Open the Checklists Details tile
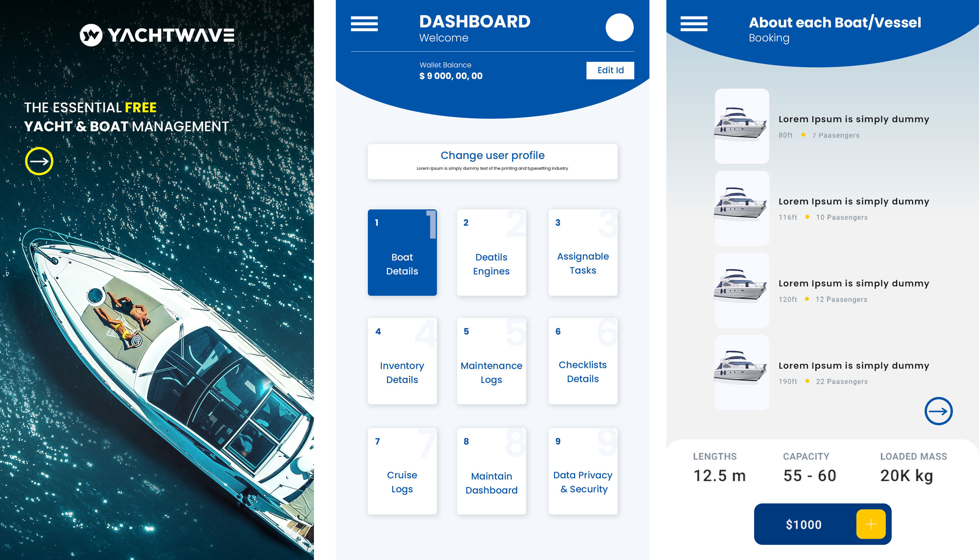The image size is (980, 560). 583,361
